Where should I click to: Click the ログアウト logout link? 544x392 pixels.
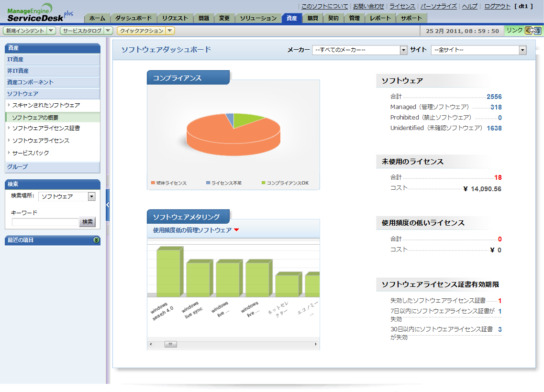tap(497, 6)
